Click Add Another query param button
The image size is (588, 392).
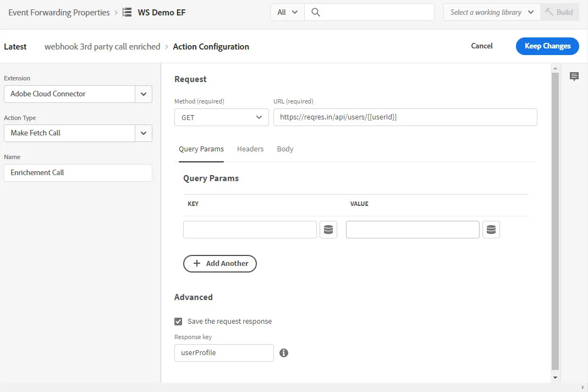click(220, 264)
